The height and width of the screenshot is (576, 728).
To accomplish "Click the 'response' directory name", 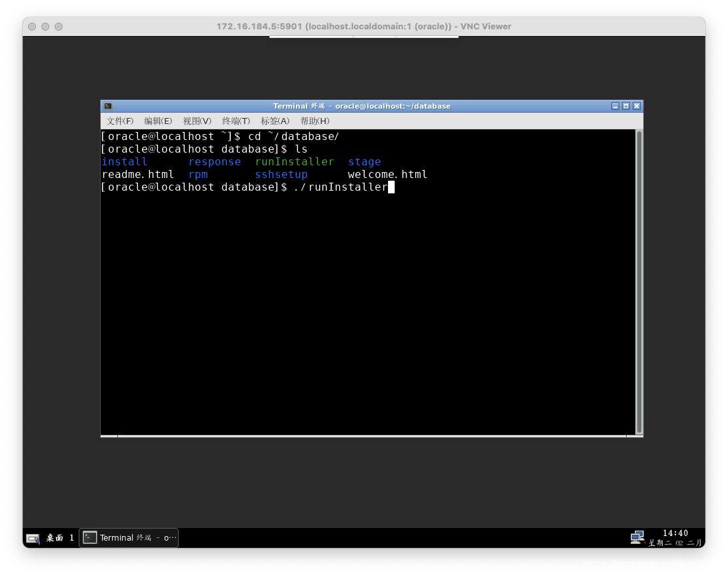I will pos(215,162).
